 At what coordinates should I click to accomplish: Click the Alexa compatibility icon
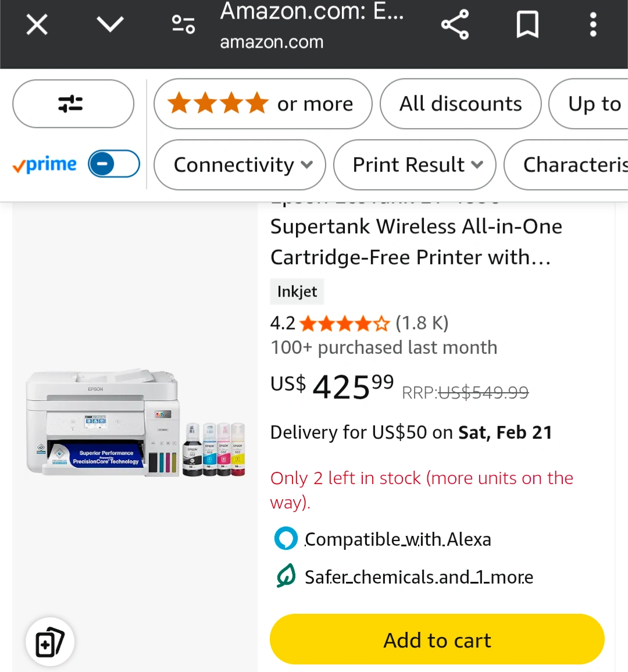[286, 539]
